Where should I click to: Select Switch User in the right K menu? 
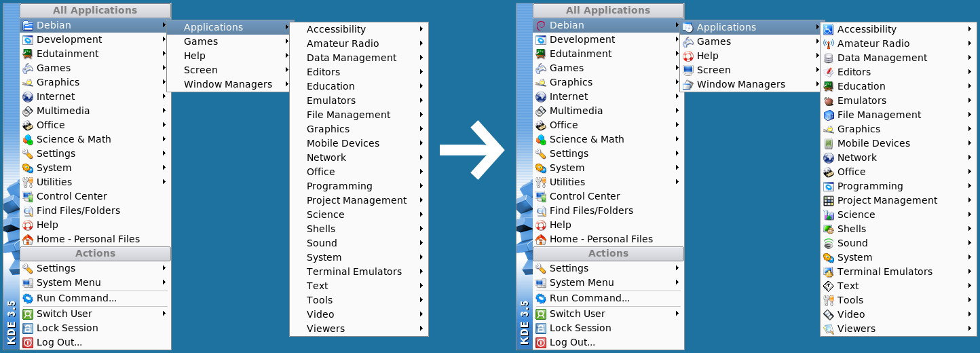(x=608, y=314)
